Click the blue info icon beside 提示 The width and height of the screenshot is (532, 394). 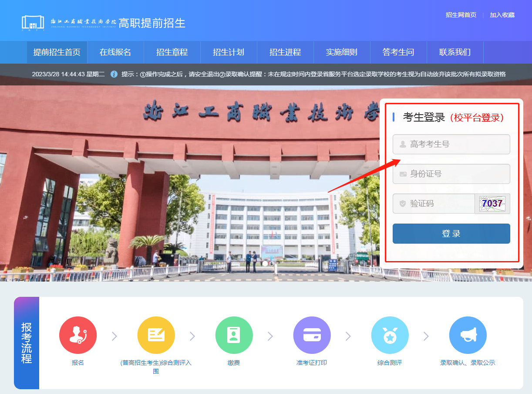pos(114,74)
